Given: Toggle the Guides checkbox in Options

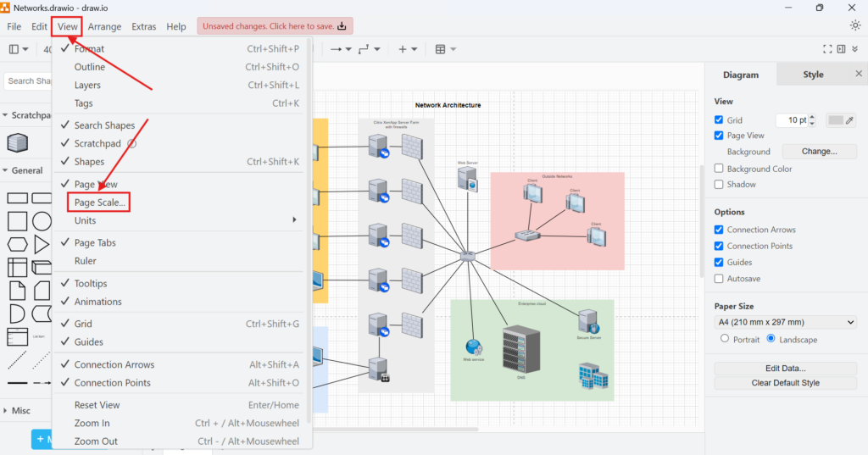Looking at the screenshot, I should point(719,262).
